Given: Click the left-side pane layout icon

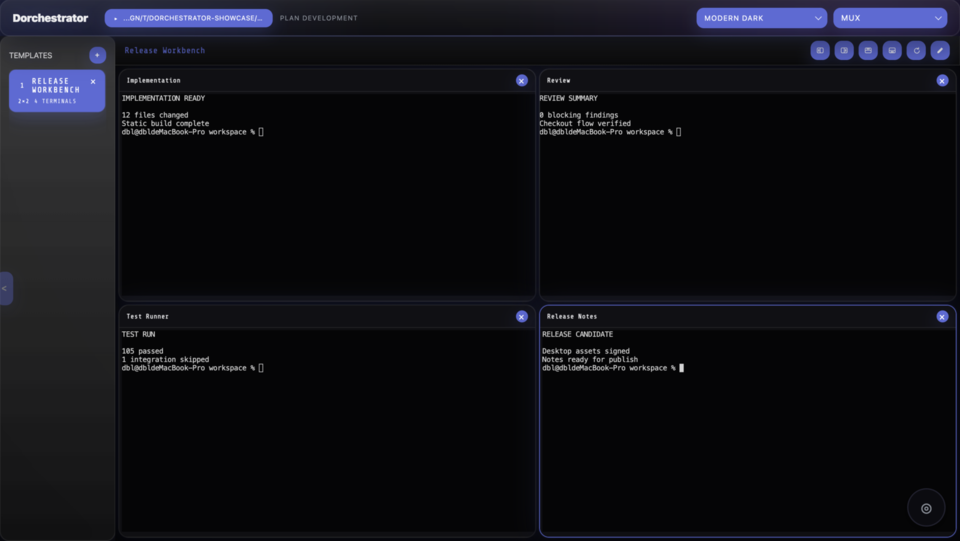Looking at the screenshot, I should (820, 50).
